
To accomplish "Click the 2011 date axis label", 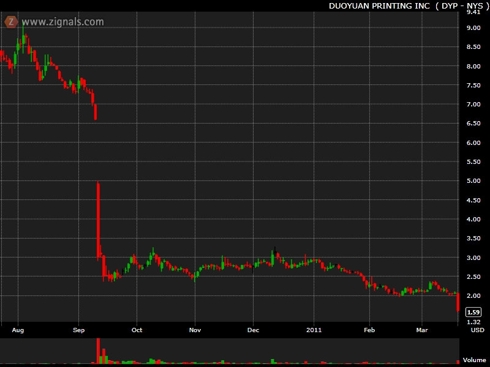I will tap(314, 330).
